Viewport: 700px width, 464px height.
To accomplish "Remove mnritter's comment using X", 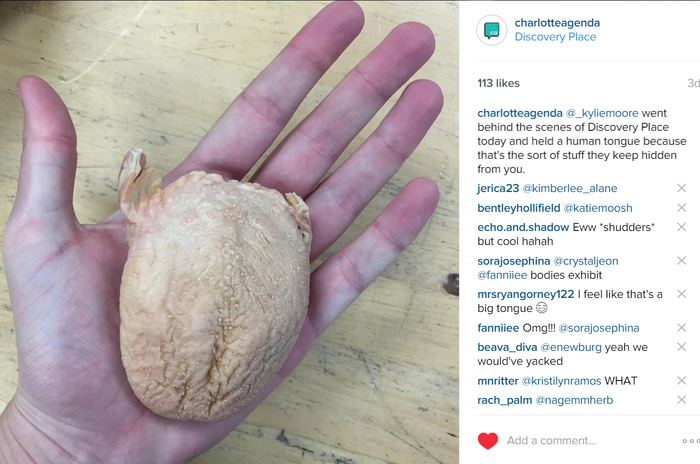I will pos(681,380).
